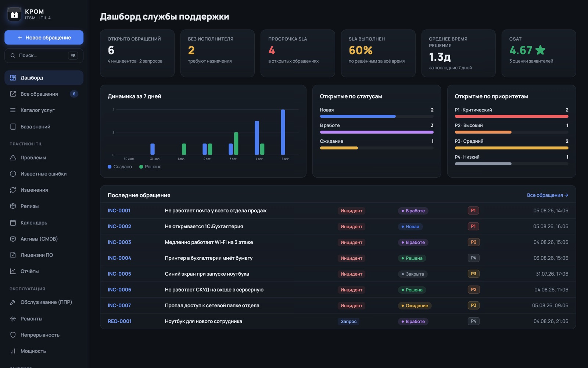Viewport: 588px width, 368px height.
Task: Click the КРОМ logo icon
Action: [14, 14]
